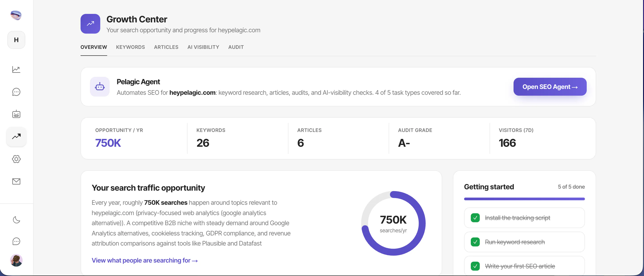
Task: Switch to the Articles tab
Action: (x=166, y=47)
